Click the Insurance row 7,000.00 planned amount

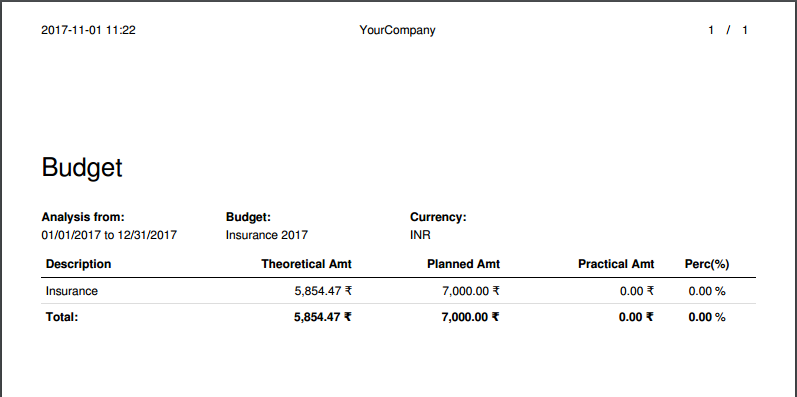(x=471, y=291)
